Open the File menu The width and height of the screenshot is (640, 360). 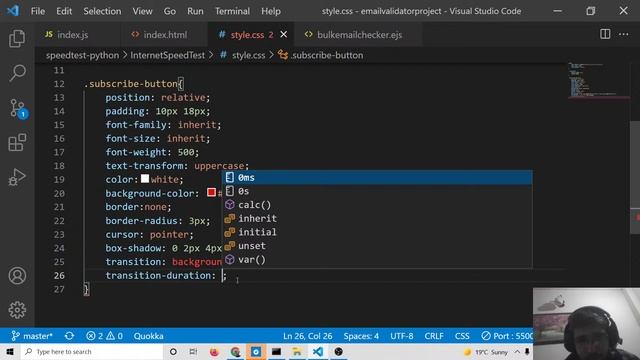click(38, 11)
